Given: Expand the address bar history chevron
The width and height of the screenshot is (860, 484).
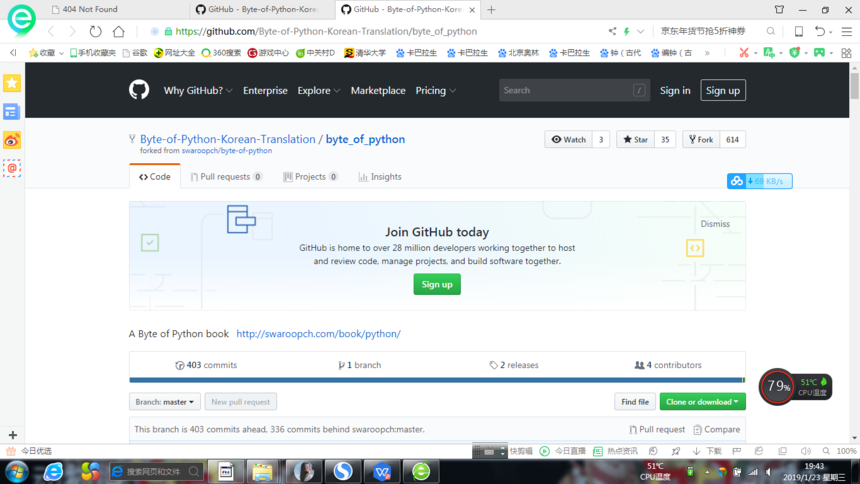Looking at the screenshot, I should click(641, 31).
